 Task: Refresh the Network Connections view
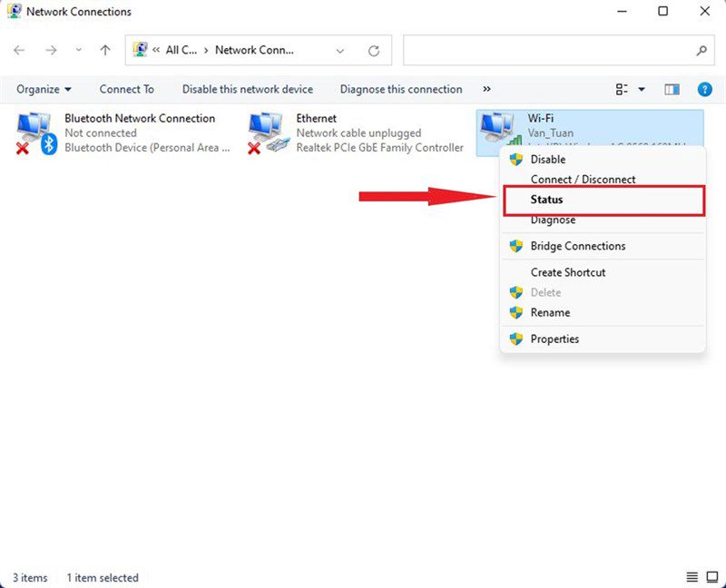[x=374, y=51]
